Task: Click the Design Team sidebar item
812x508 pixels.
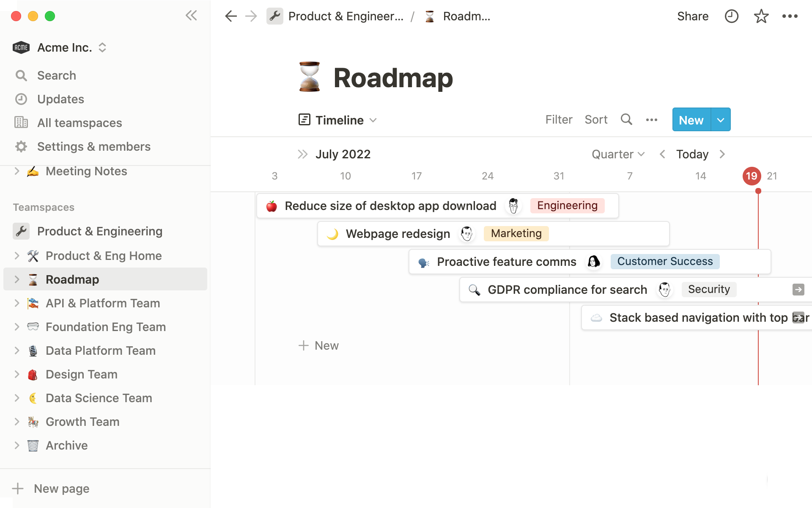Action: pos(81,374)
